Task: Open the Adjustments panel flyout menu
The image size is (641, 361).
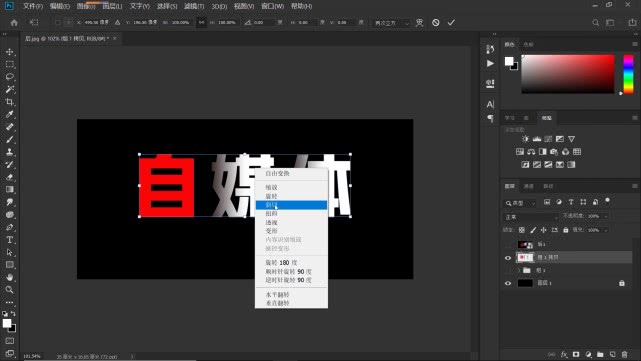Action: pyautogui.click(x=634, y=118)
